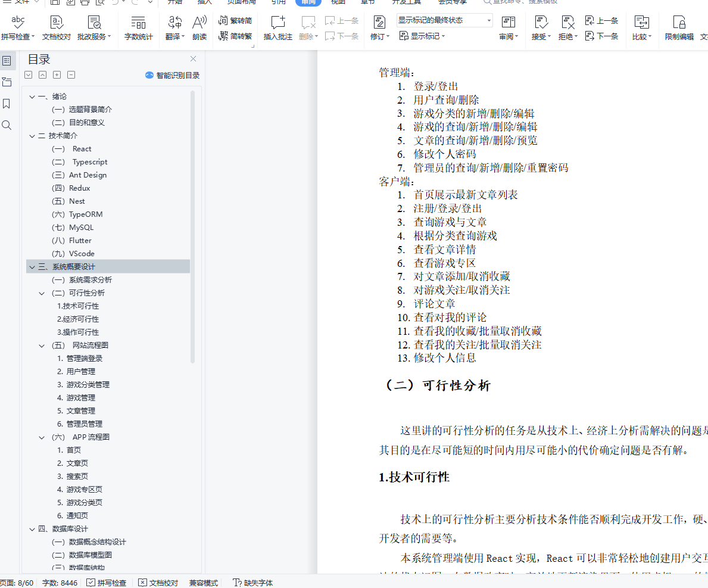Click 文档校对 in the status bar

[x=158, y=583]
